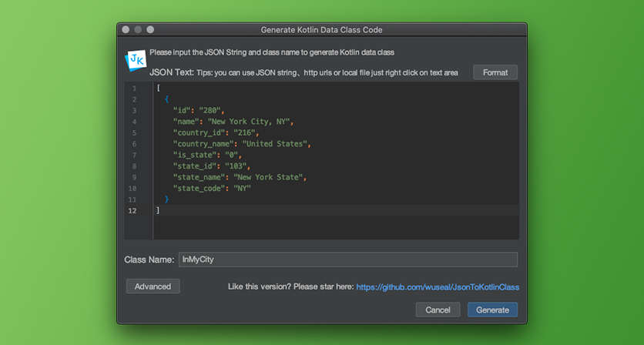Click empty area below line 12 in editor
The width and height of the screenshot is (644, 345).
coord(336,227)
